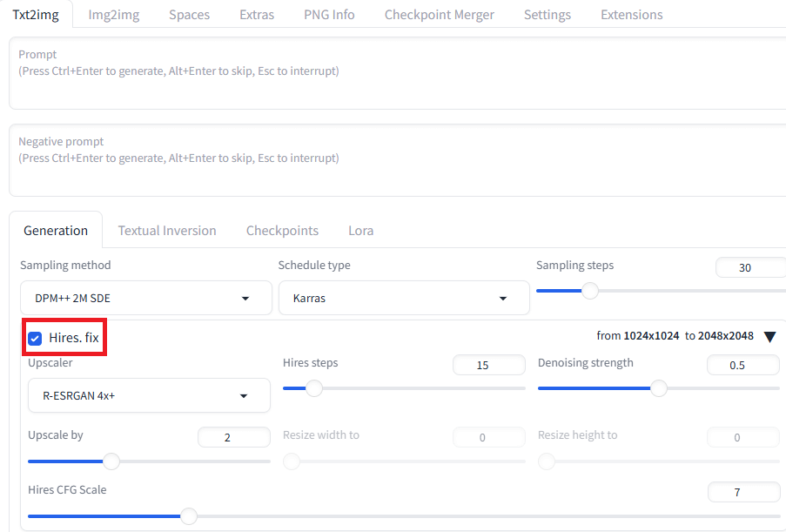Image resolution: width=786 pixels, height=532 pixels.
Task: Uncheck the Hires. fix checkbox
Action: [35, 339]
